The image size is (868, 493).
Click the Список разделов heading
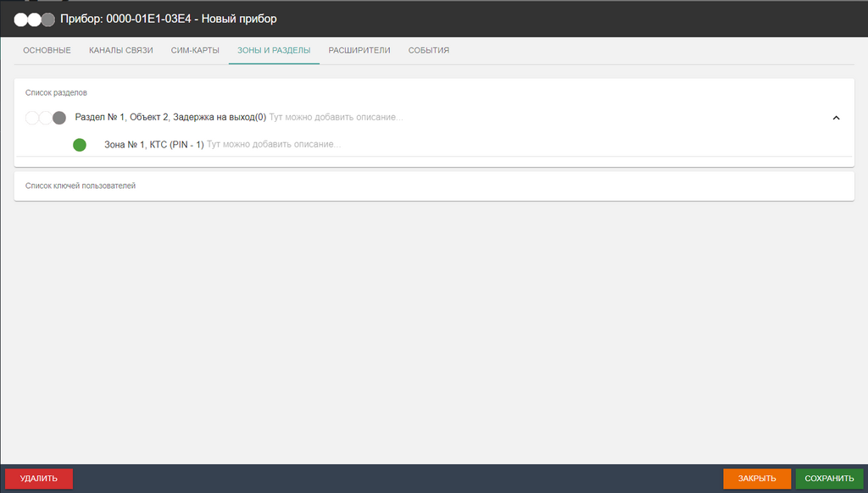coord(57,92)
